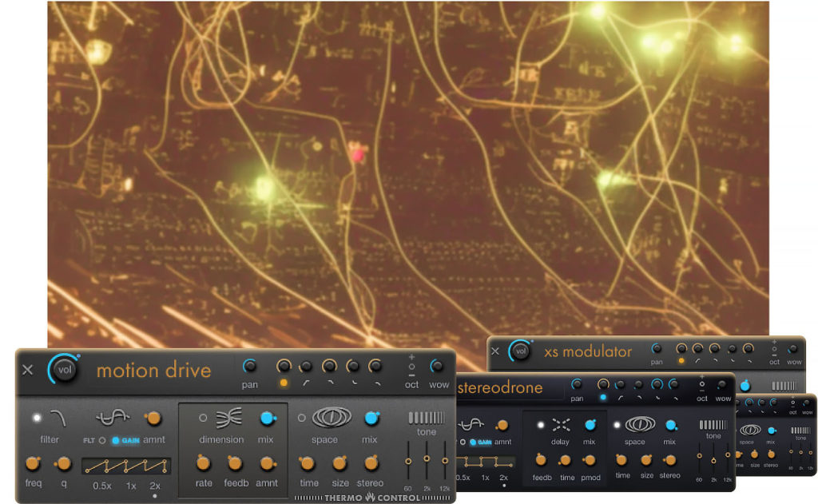Click the sawtooth LFO pattern display
The height and width of the screenshot is (504, 818).
tap(126, 466)
